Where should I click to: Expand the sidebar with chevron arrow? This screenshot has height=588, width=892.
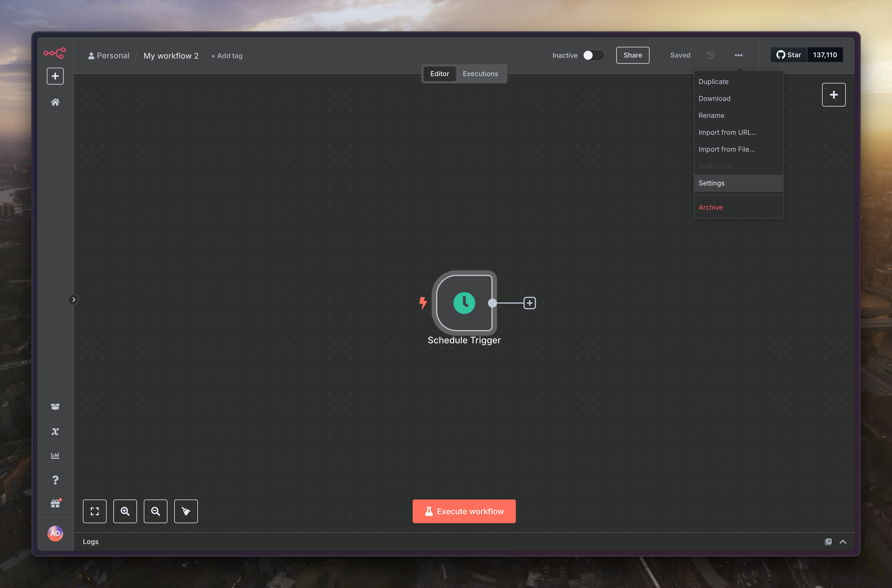pos(74,300)
